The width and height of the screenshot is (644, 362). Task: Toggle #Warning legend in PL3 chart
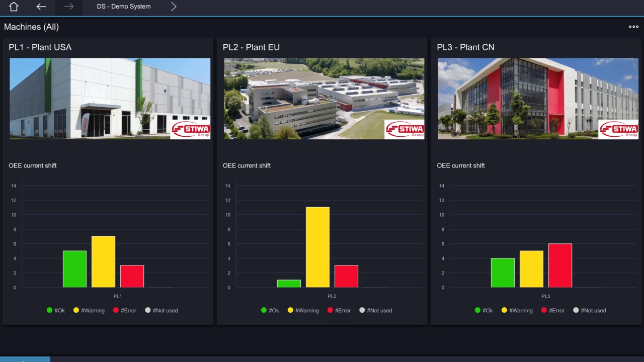click(517, 310)
